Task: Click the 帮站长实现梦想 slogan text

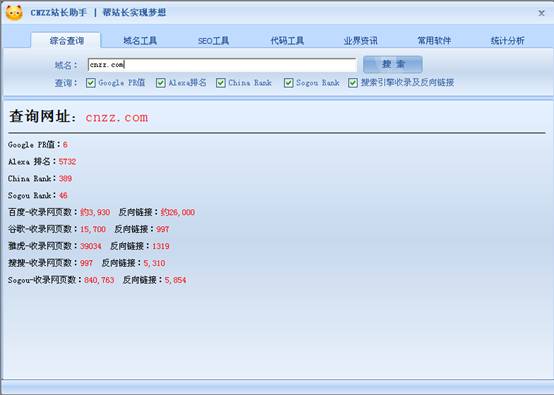Action: pos(134,13)
